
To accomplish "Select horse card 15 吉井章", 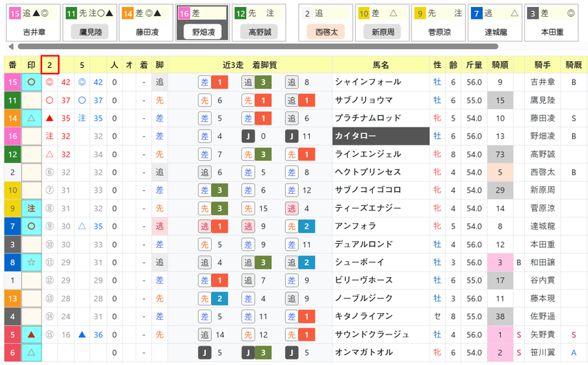I will pyautogui.click(x=33, y=23).
